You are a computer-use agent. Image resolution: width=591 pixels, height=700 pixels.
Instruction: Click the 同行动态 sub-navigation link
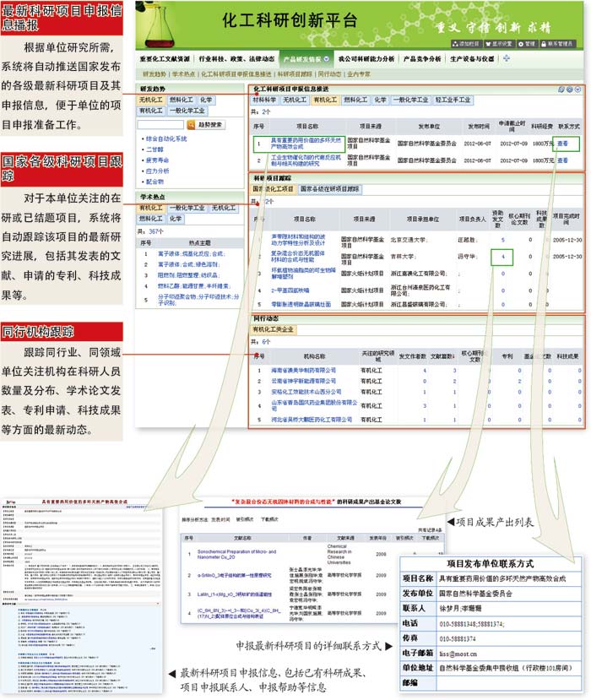tap(329, 73)
